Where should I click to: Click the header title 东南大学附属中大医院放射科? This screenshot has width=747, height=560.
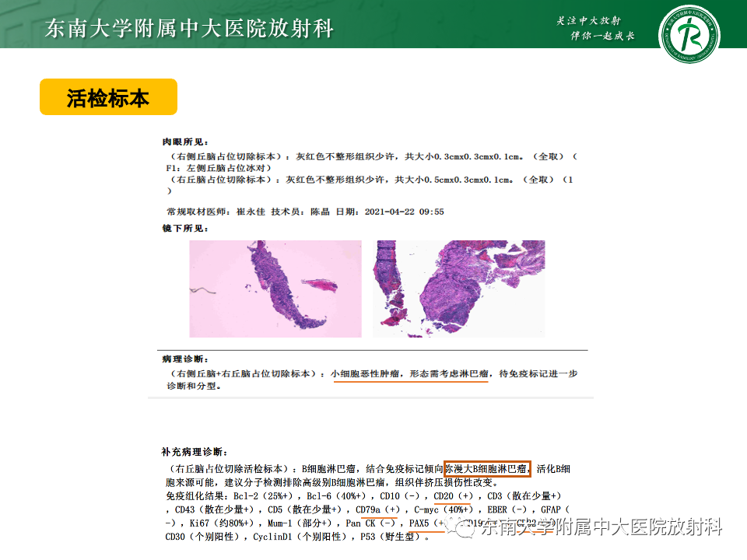point(189,28)
